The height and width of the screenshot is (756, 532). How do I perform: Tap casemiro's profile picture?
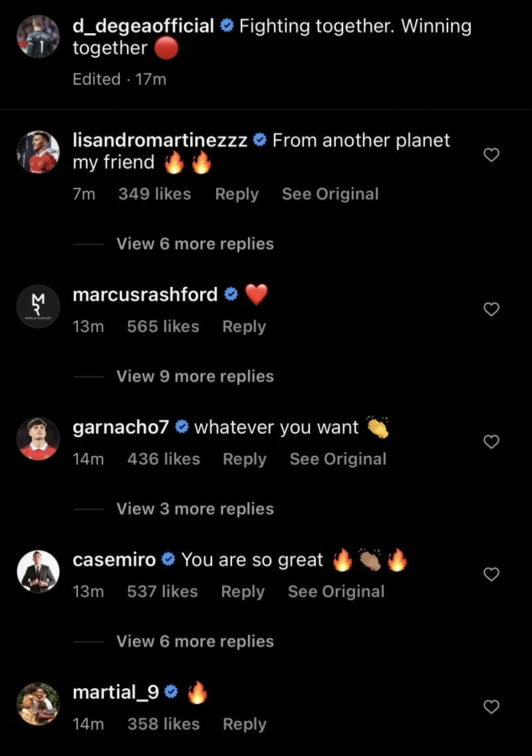(38, 570)
